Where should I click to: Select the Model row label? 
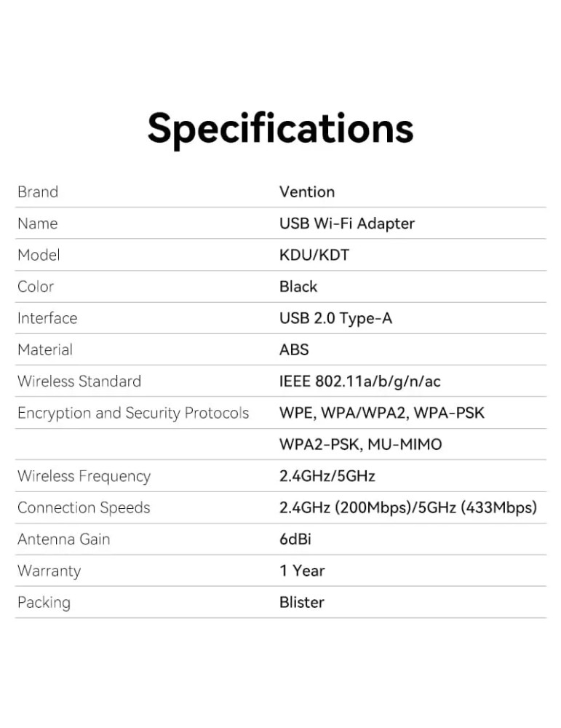[39, 255]
